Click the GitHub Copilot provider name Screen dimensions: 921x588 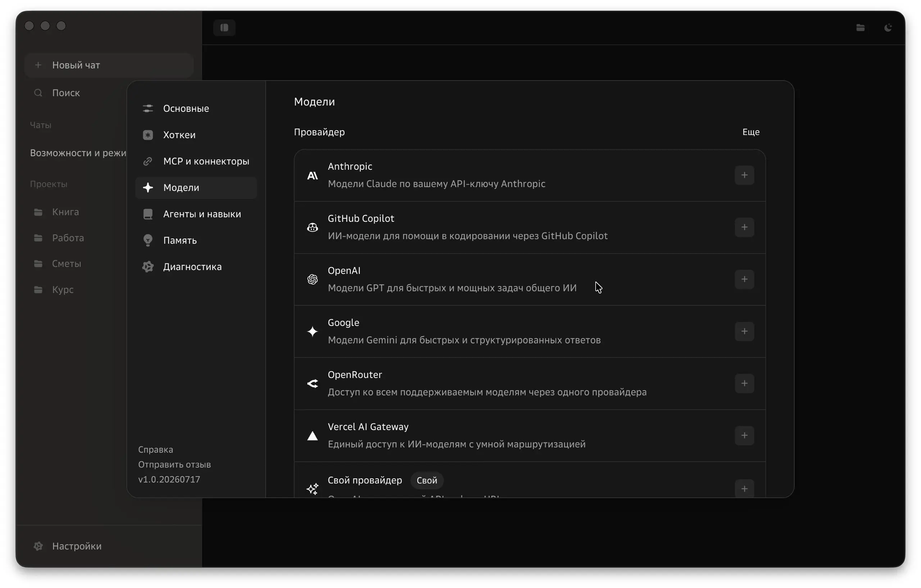(361, 219)
